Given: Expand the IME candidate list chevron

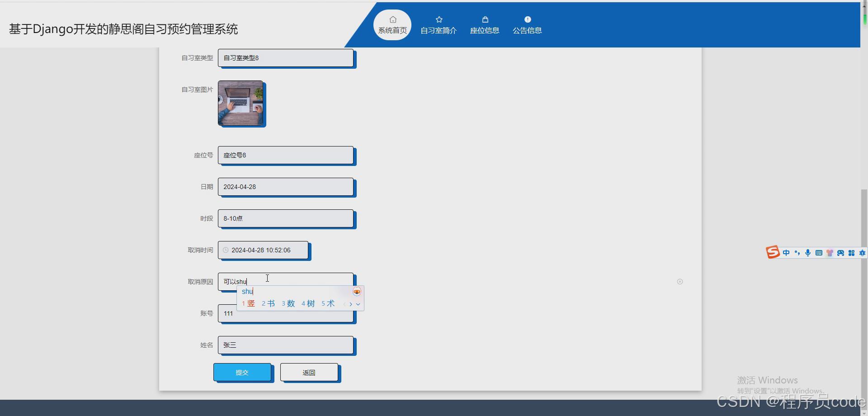Looking at the screenshot, I should click(x=358, y=304).
